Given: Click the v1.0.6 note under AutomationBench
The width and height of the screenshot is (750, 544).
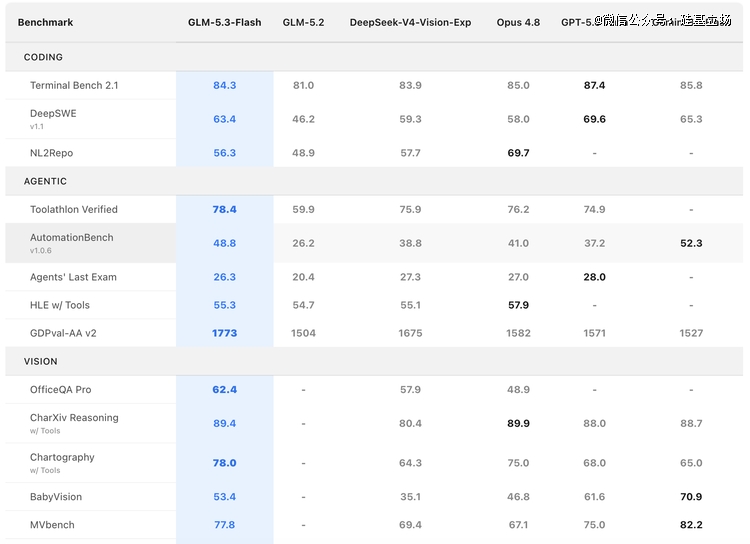Looking at the screenshot, I should pyautogui.click(x=41, y=250).
